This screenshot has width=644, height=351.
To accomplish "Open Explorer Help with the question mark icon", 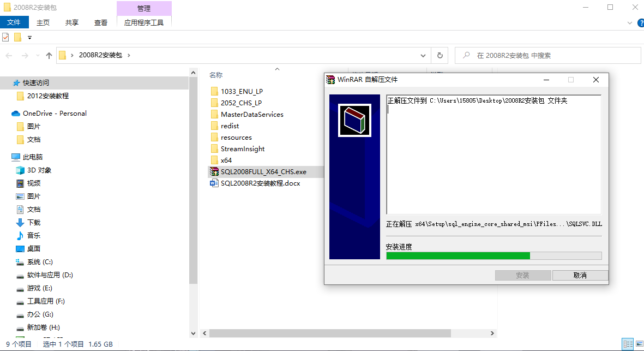I will (641, 23).
